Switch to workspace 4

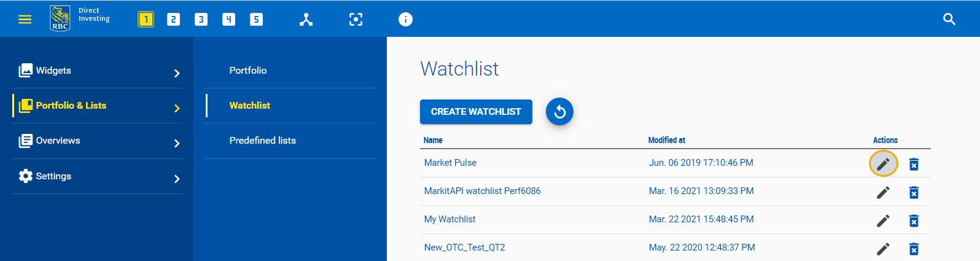pos(228,20)
